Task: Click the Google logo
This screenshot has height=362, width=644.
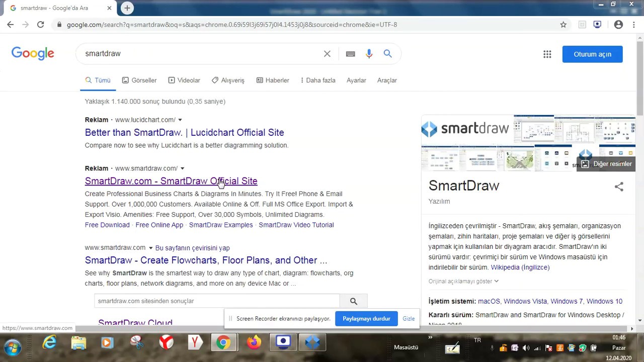Action: point(33,54)
